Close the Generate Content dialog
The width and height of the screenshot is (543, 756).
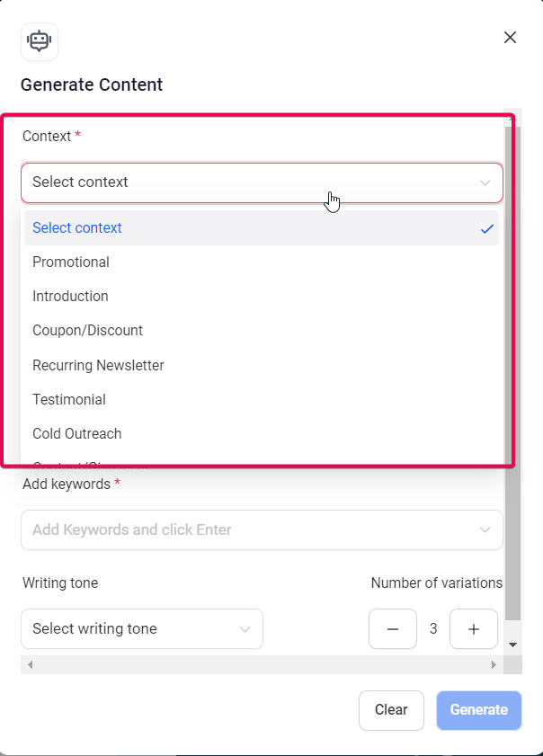(510, 38)
